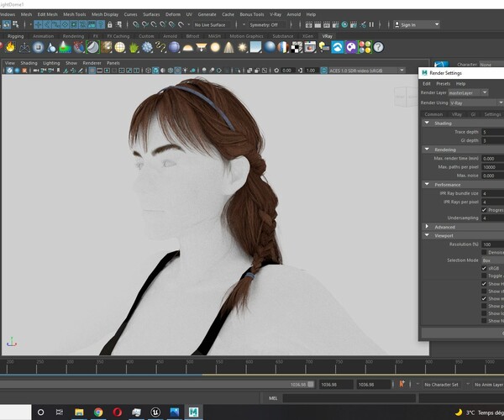Viewport: 504px width, 420px height.
Task: Open the Render Layer masterLayer dropdown
Action: [x=469, y=92]
